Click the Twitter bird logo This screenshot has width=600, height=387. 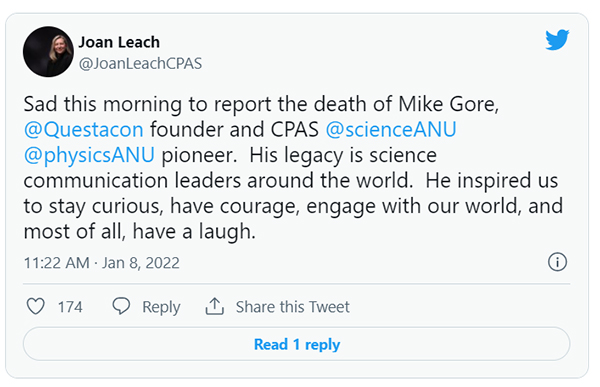click(x=557, y=39)
